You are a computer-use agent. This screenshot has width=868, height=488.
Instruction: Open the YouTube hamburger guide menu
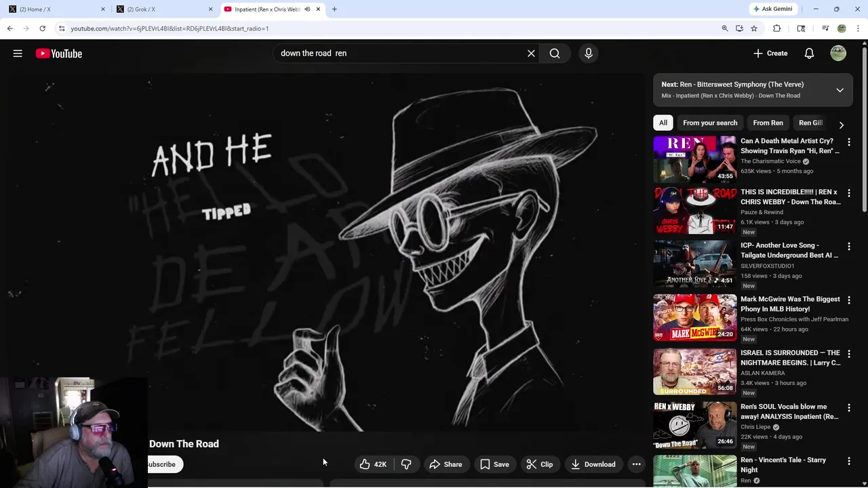point(18,54)
